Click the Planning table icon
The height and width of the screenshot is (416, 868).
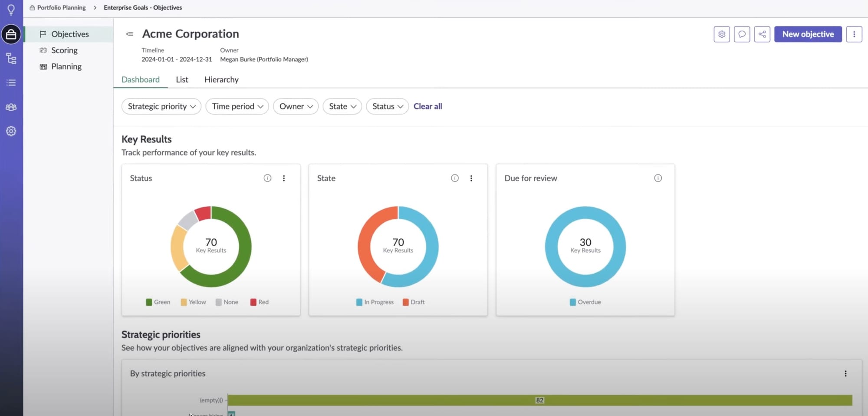point(43,66)
